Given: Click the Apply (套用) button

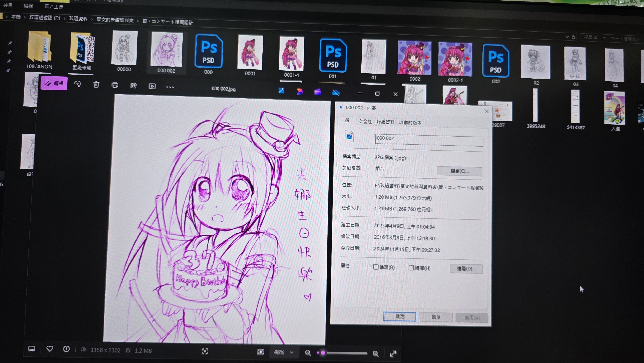Looking at the screenshot, I should tap(472, 318).
